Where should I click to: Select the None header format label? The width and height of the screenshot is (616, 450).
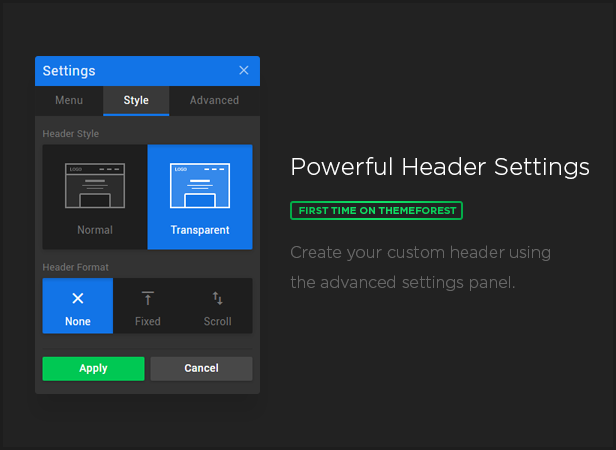(x=78, y=322)
